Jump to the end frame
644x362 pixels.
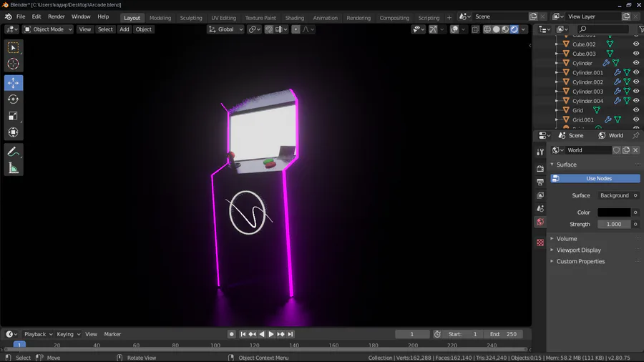291,334
